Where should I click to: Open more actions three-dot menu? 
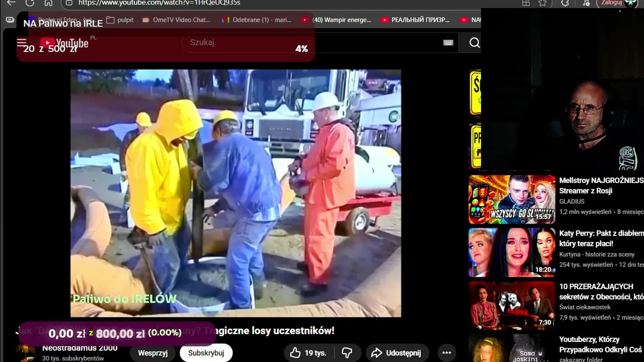pyautogui.click(x=446, y=353)
